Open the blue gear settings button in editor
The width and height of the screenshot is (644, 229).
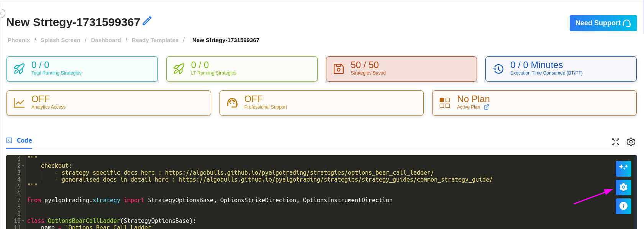623,187
